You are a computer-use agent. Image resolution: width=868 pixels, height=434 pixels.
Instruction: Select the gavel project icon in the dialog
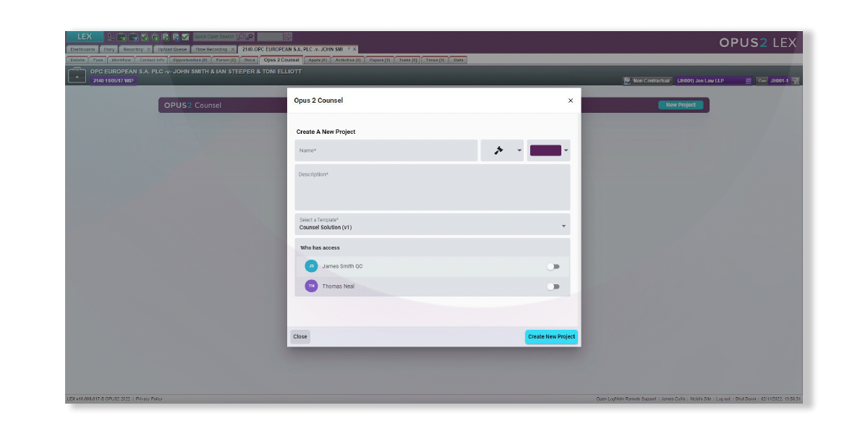[x=497, y=150]
